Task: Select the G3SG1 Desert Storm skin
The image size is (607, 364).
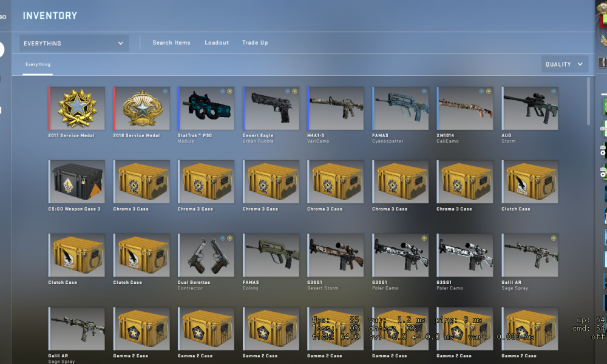Action: pos(336,255)
